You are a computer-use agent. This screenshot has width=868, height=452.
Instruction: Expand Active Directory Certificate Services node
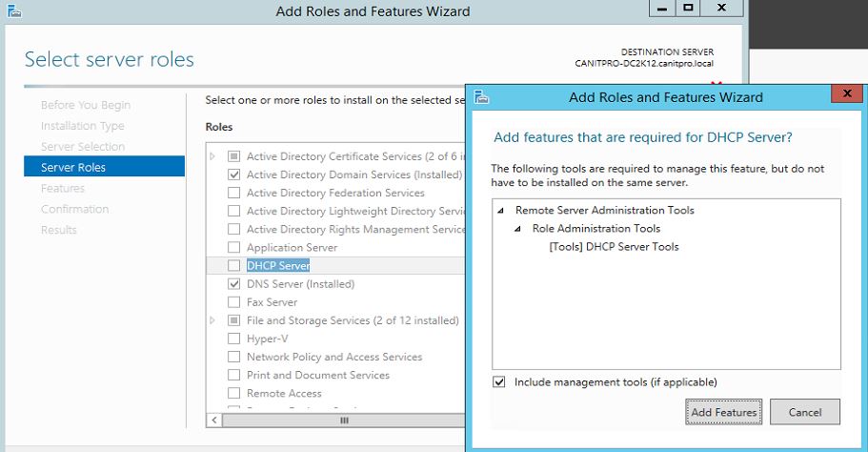coord(212,156)
